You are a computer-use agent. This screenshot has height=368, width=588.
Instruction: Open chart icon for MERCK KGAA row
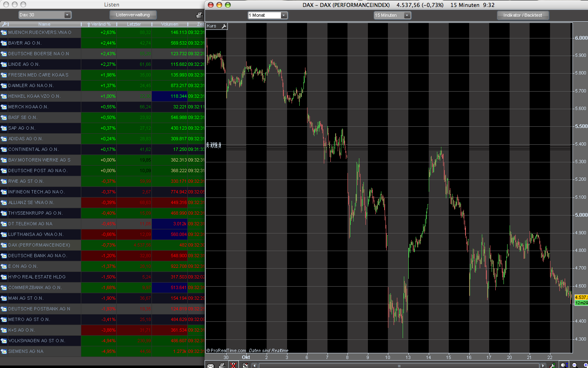(x=4, y=107)
